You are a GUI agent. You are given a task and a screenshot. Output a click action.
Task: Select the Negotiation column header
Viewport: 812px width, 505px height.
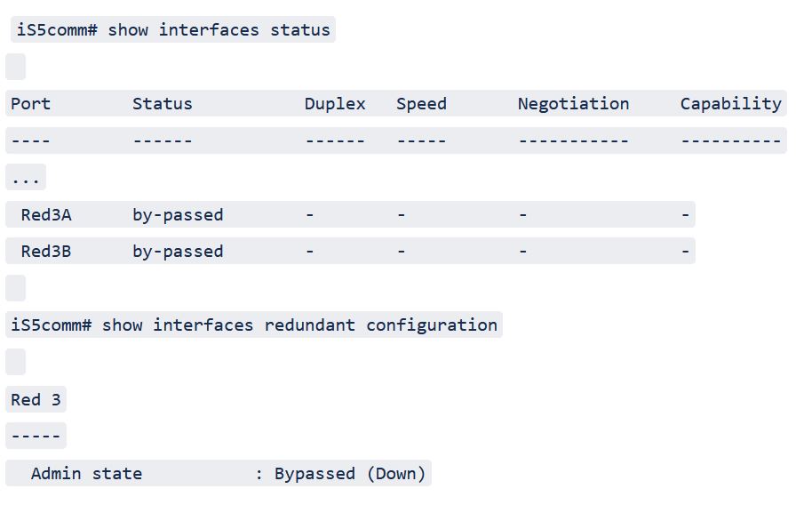coord(573,104)
